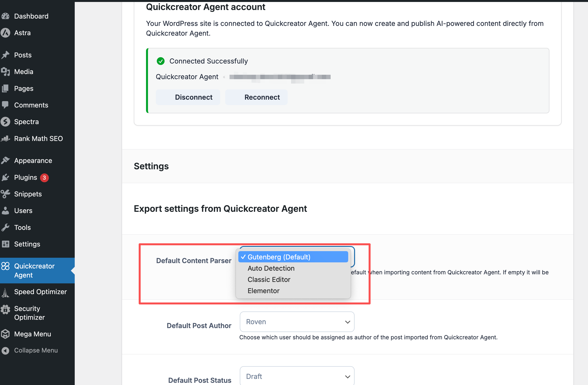Select the Appearance paintbrush icon
Screen dimensions: 588x385
pos(6,160)
